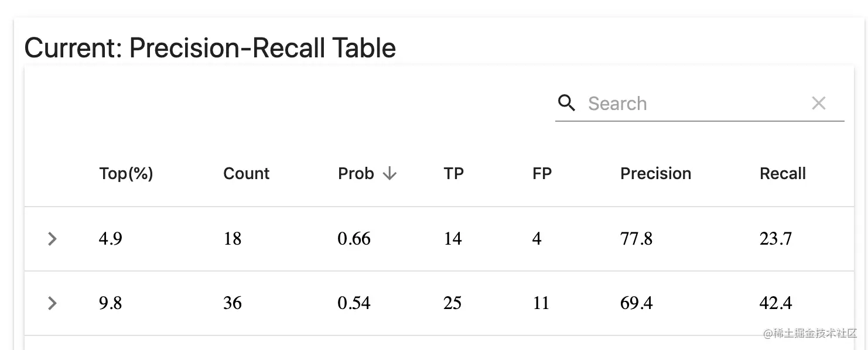Image resolution: width=868 pixels, height=350 pixels.
Task: Click the TP value 14 cell
Action: [453, 239]
